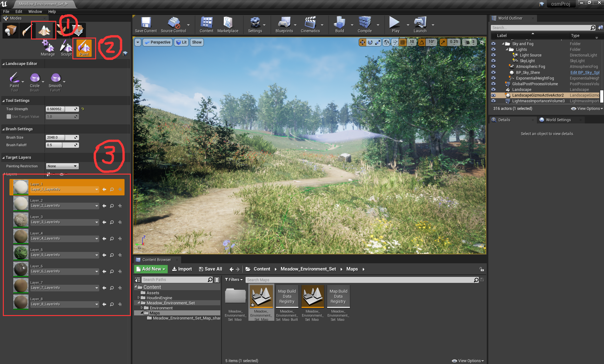Toggle visibility of the Light Source actor
The height and width of the screenshot is (364, 604).
click(x=493, y=55)
